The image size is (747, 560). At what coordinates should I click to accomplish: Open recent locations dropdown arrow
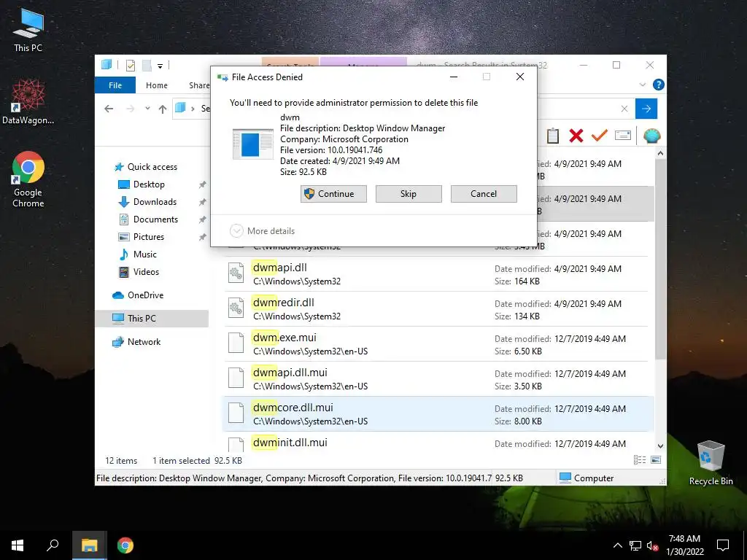(x=147, y=109)
